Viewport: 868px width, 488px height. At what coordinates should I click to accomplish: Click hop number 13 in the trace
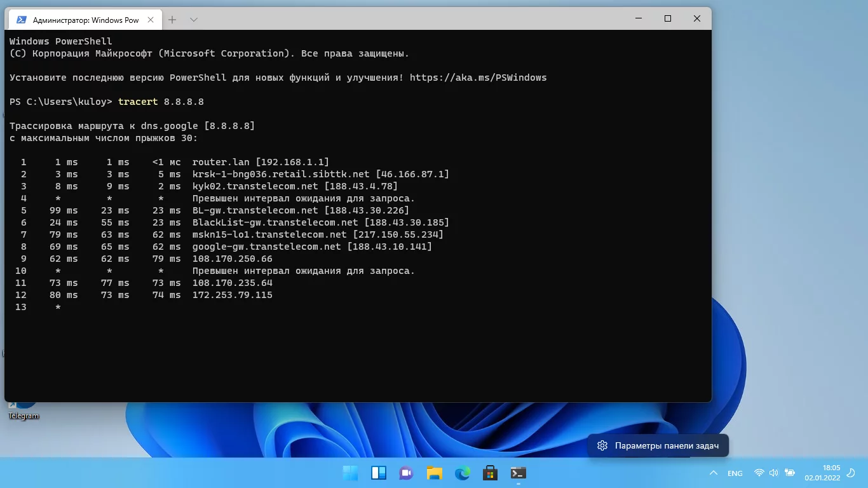[x=20, y=307]
